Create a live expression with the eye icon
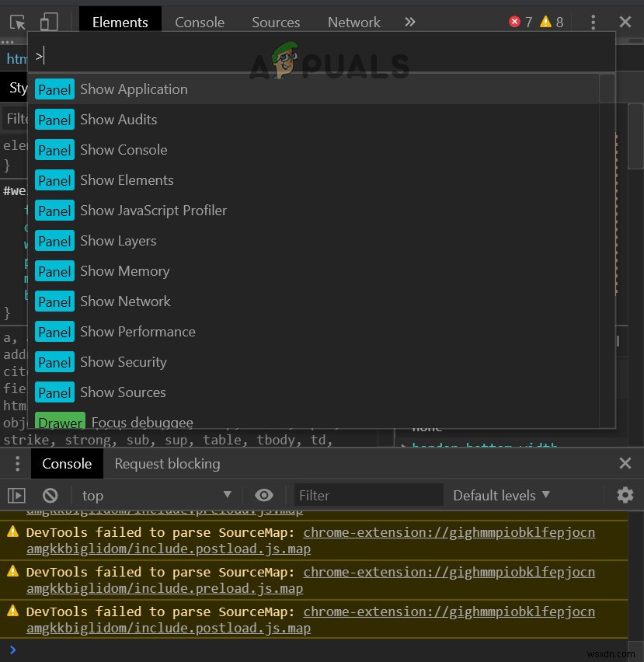 pyautogui.click(x=264, y=495)
